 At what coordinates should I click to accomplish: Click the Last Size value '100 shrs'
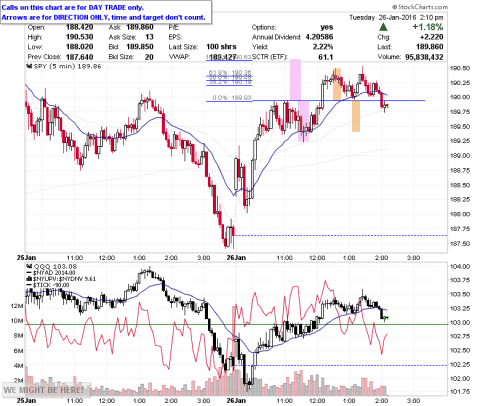point(221,47)
